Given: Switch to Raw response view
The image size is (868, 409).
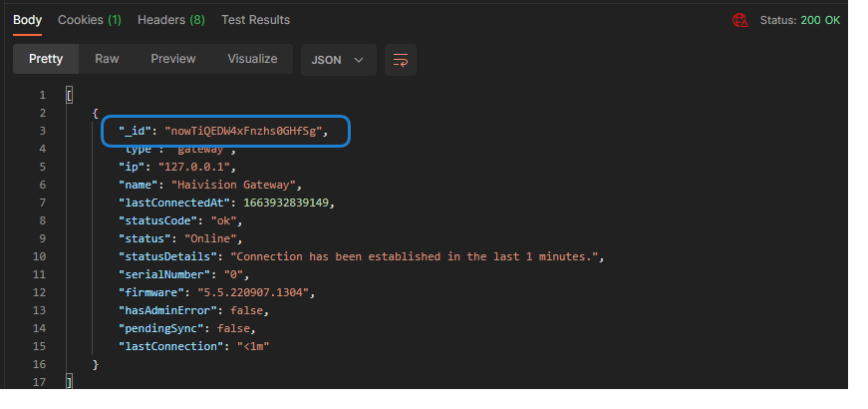Looking at the screenshot, I should click(107, 59).
